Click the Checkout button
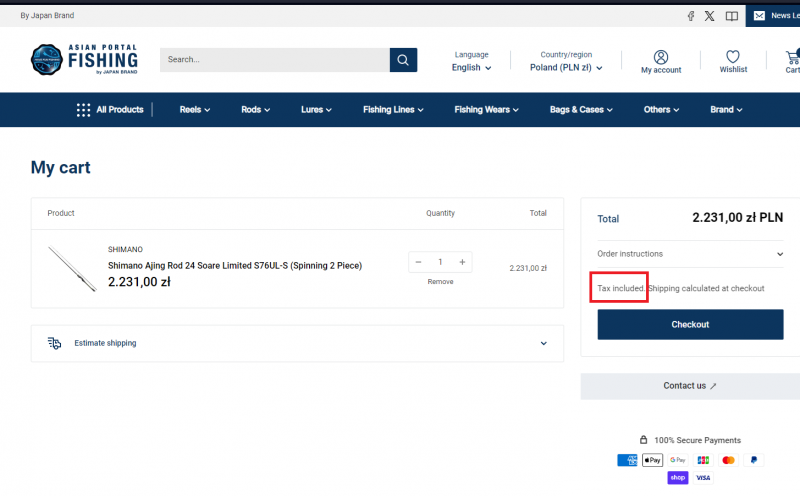 click(690, 324)
